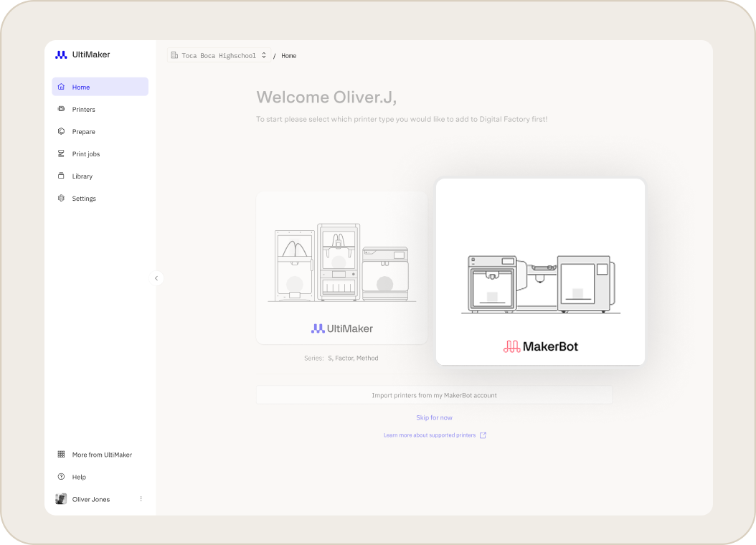Screen dimensions: 756x545
Task: Open Settings using the gear icon
Action: [62, 198]
